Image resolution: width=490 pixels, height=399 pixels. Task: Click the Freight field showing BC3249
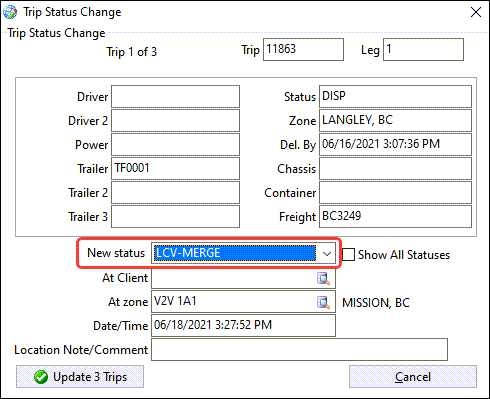coord(395,217)
